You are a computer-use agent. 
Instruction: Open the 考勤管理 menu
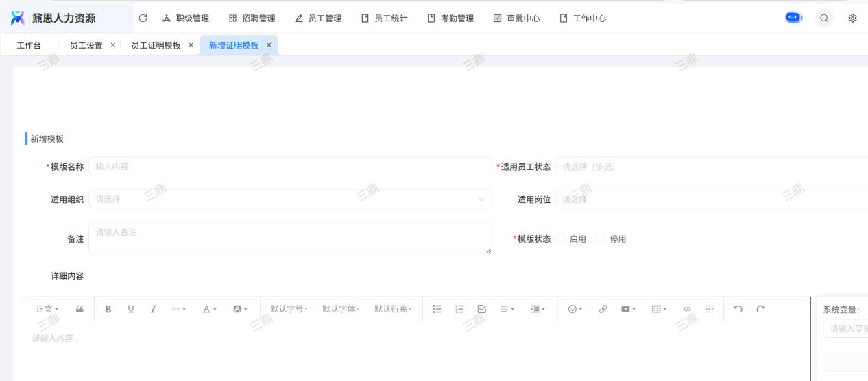tap(450, 19)
